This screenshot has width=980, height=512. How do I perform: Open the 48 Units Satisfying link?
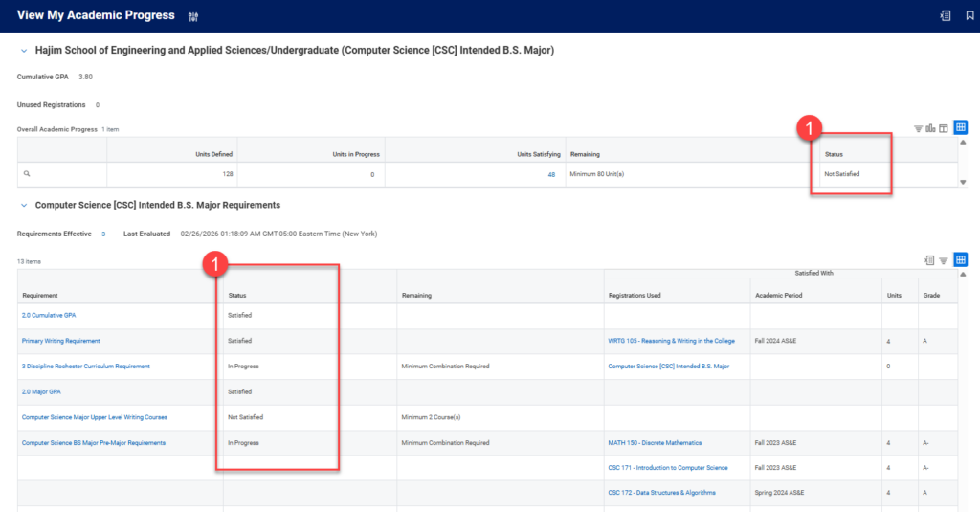pos(551,174)
